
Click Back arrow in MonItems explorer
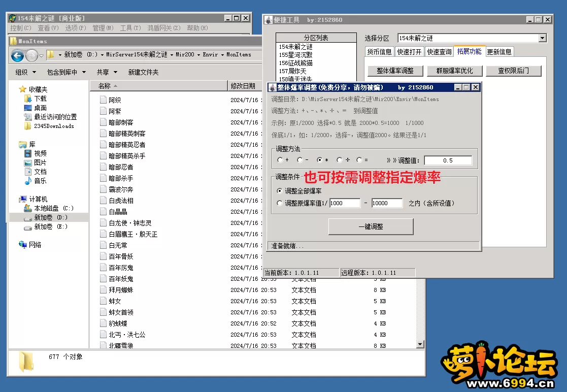pyautogui.click(x=17, y=55)
